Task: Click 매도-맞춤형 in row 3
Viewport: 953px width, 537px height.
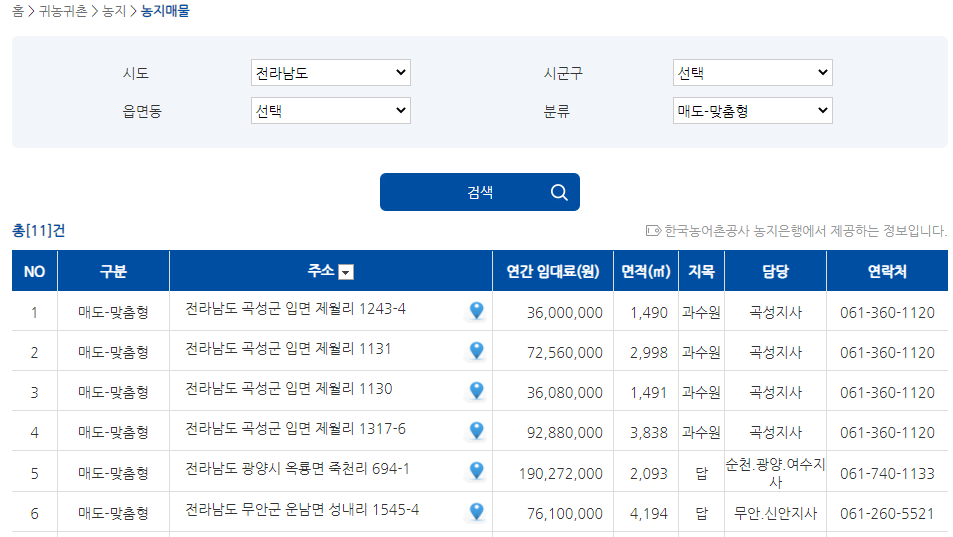Action: point(114,393)
